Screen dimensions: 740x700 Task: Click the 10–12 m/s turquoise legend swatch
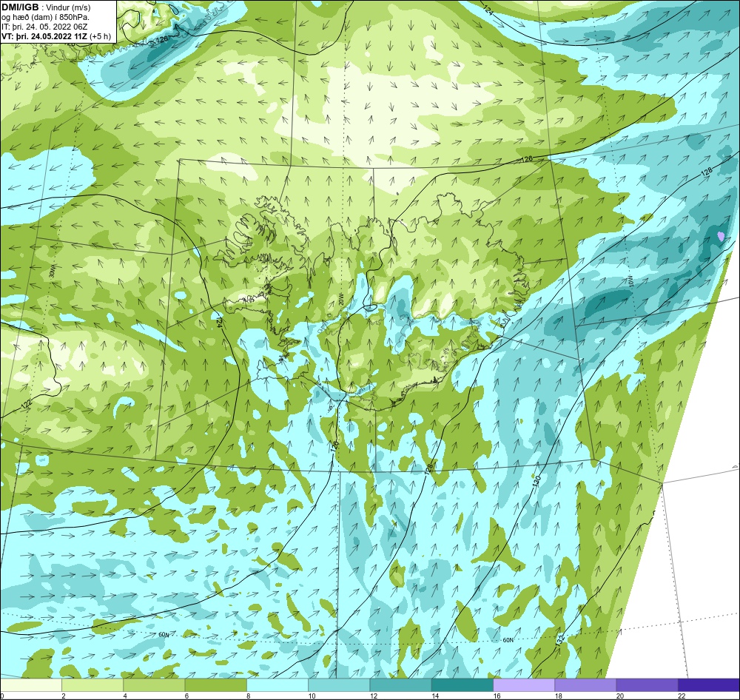[x=339, y=684]
